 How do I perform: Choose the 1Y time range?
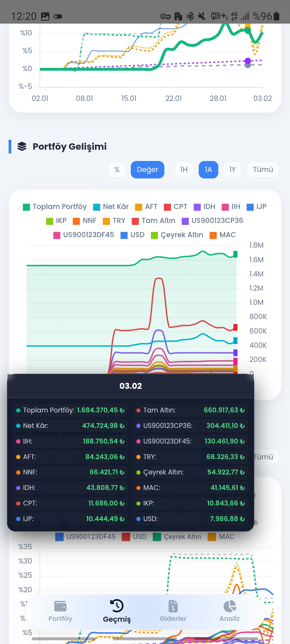(232, 170)
